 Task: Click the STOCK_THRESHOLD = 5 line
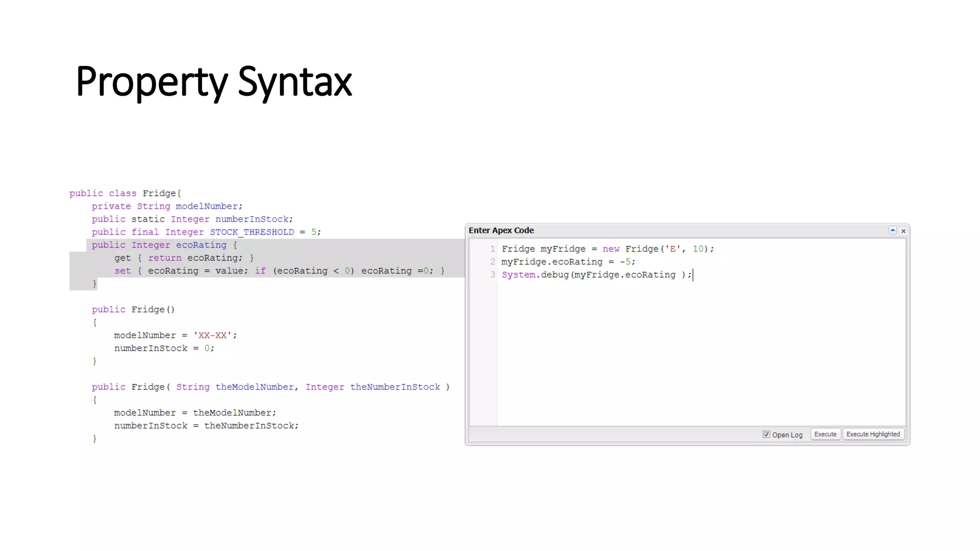coord(206,232)
